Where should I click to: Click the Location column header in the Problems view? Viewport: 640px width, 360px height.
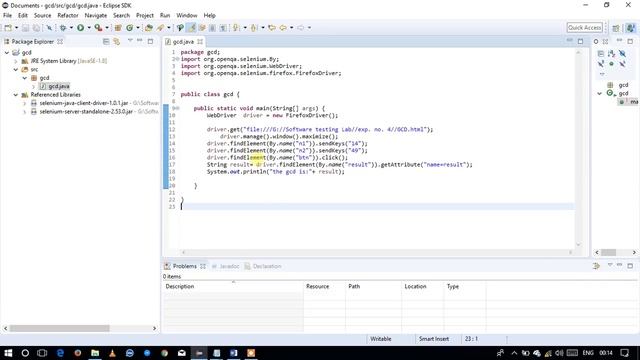(x=423, y=287)
